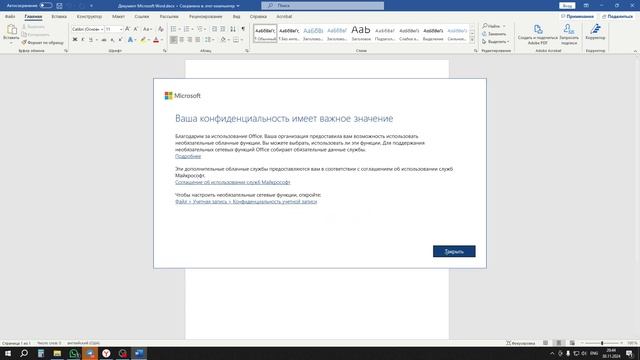
Task: Adjust the zoom slider in status bar
Action: point(602,343)
